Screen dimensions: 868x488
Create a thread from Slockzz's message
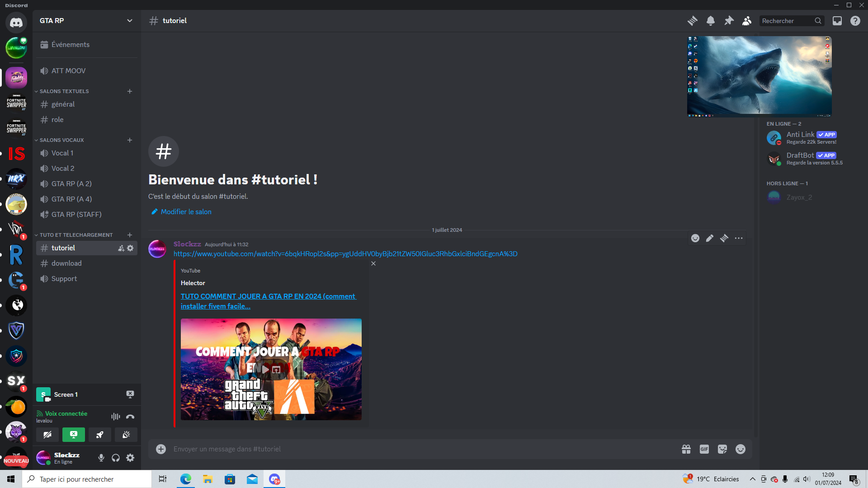pyautogui.click(x=724, y=238)
